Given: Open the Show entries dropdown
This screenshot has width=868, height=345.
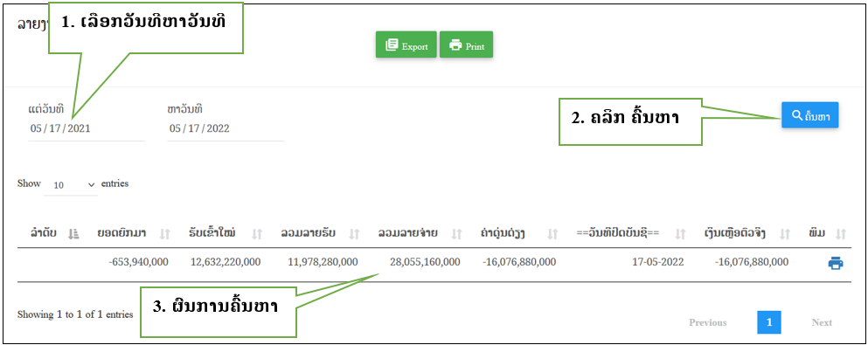Looking at the screenshot, I should point(71,185).
